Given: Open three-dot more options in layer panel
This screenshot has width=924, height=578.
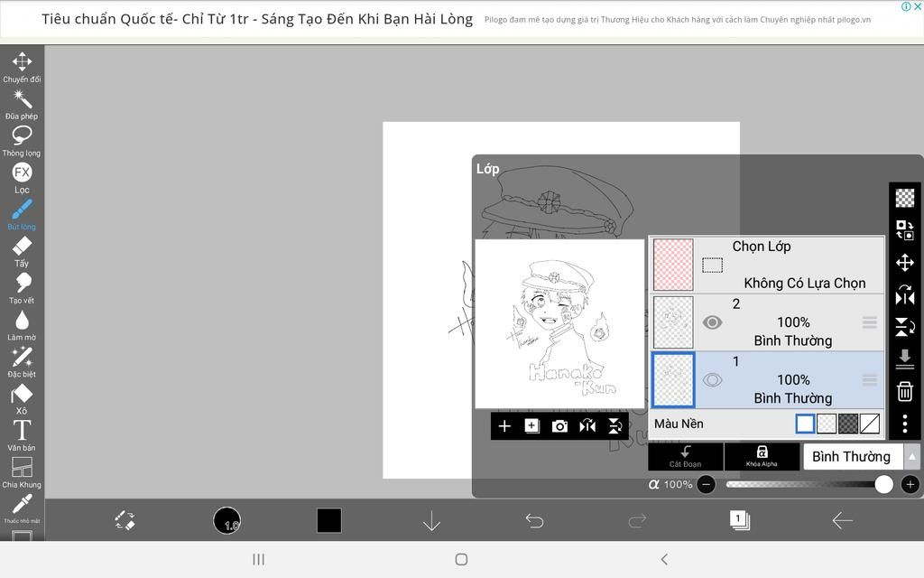Looking at the screenshot, I should (x=905, y=424).
